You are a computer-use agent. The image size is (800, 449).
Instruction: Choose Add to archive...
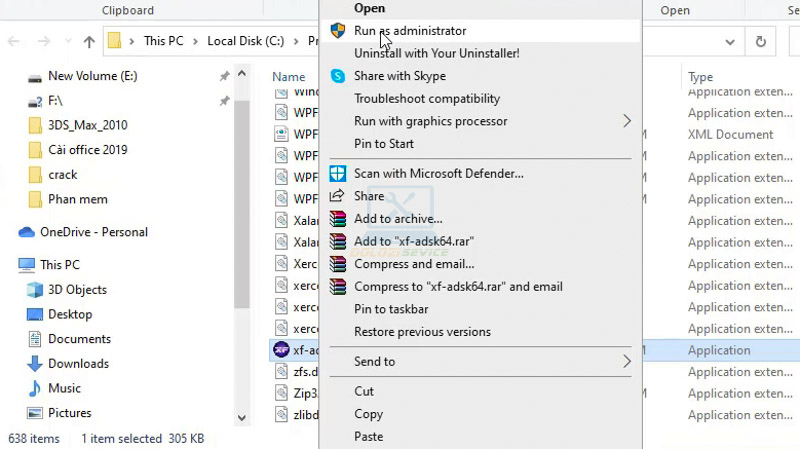[480, 219]
